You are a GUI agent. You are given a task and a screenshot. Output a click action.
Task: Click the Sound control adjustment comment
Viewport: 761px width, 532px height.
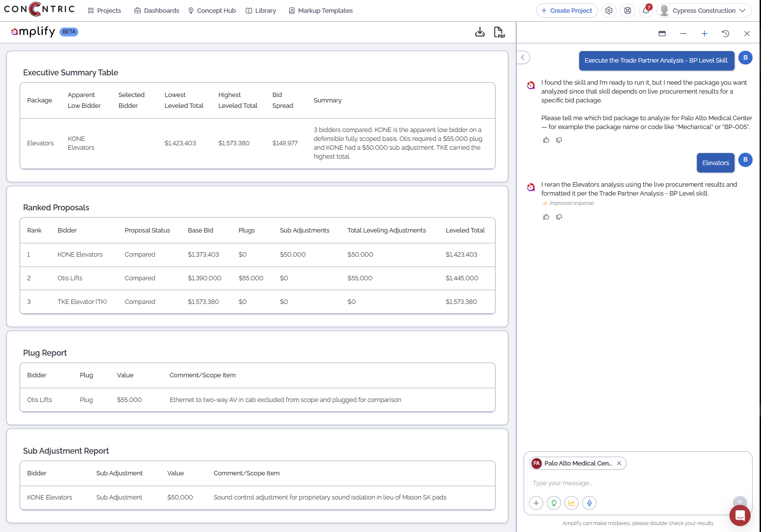[x=330, y=498]
